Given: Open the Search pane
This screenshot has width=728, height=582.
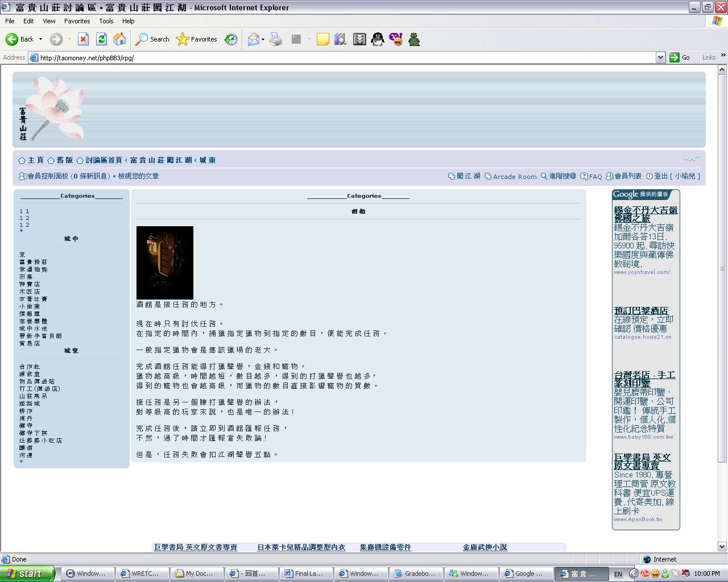Looking at the screenshot, I should tap(152, 39).
